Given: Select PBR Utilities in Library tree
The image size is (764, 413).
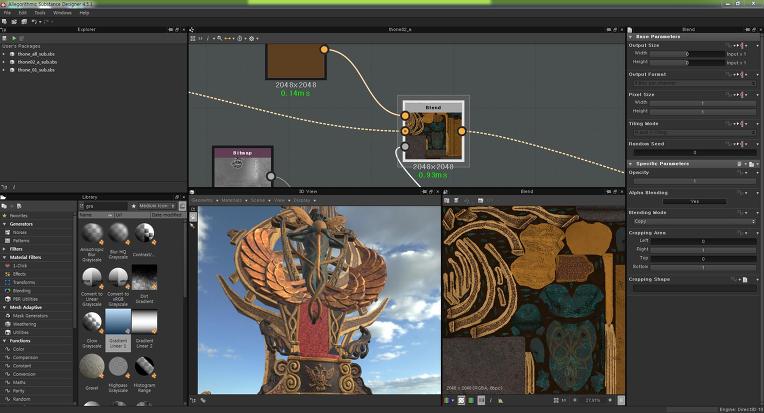Looking at the screenshot, I should (25, 299).
